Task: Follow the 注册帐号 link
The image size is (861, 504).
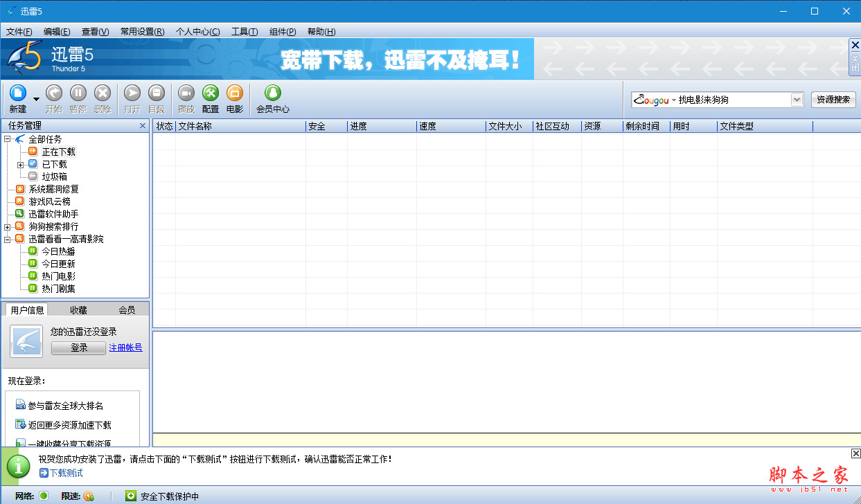Action: click(125, 348)
